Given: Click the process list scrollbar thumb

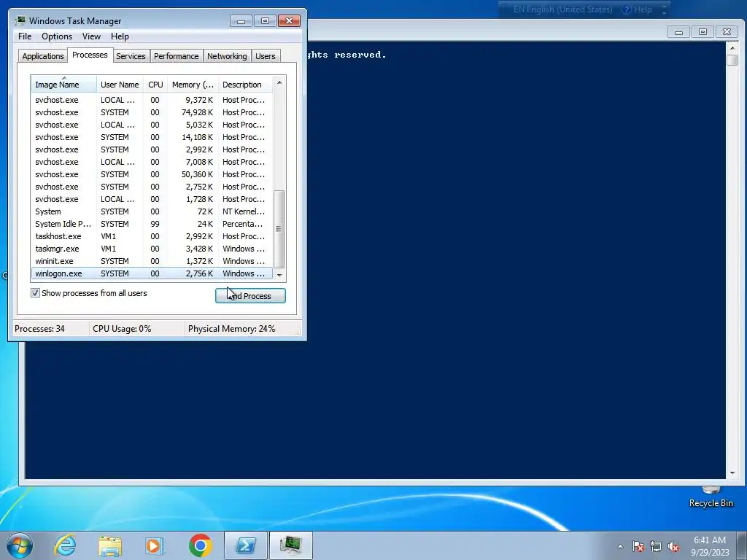Looking at the screenshot, I should [279, 229].
